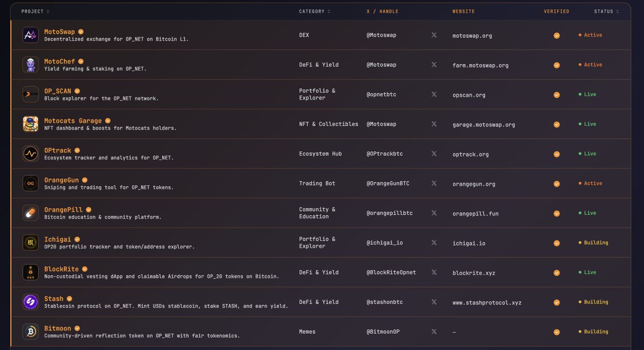Click the Website column header
The image size is (644, 350).
pyautogui.click(x=464, y=11)
